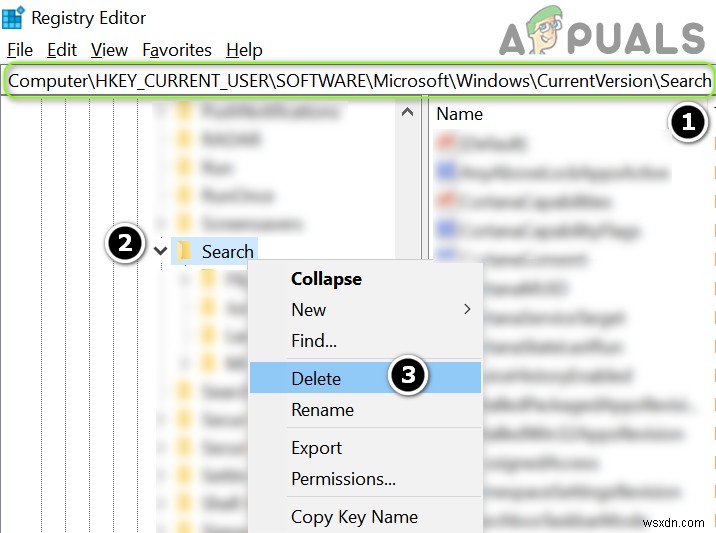716x533 pixels.
Task: Choose Delete in the context menu
Action: (365, 378)
